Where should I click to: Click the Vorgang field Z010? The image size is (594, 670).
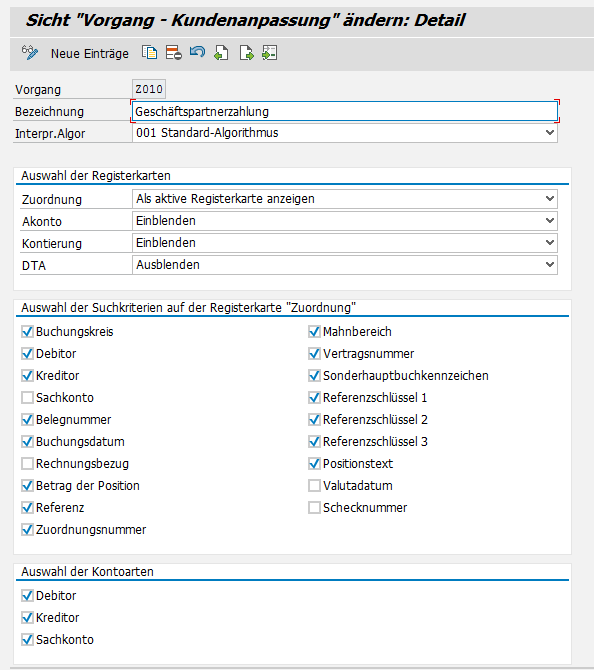pyautogui.click(x=149, y=89)
